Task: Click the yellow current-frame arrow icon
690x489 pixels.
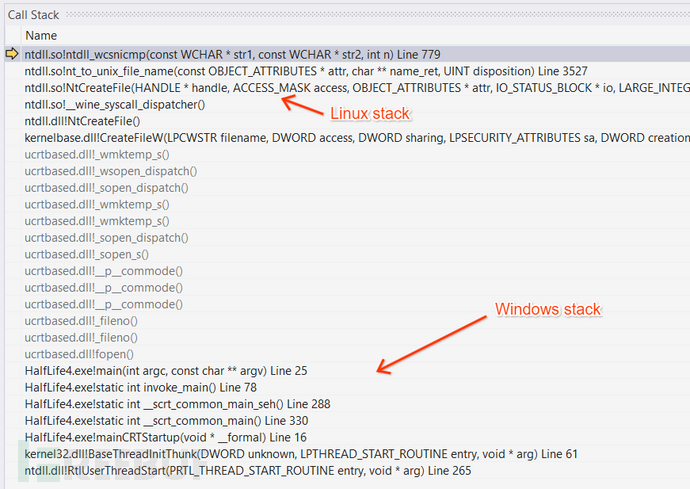Action: (12, 54)
